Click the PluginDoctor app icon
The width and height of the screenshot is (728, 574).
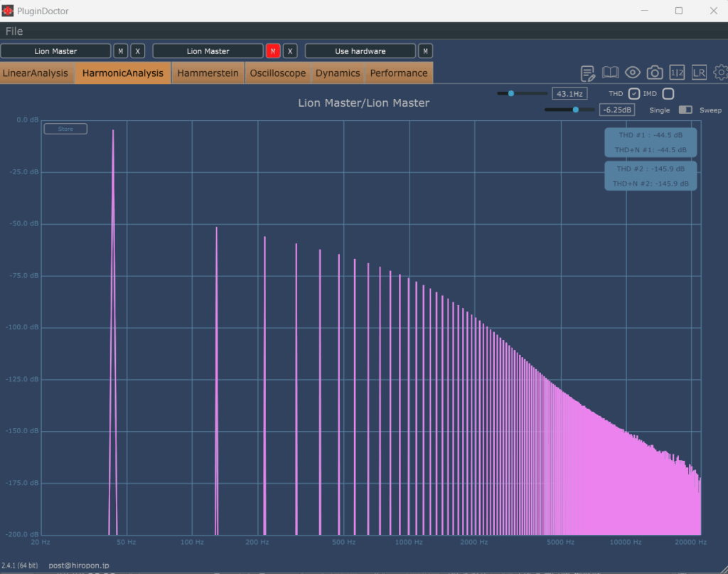8,11
